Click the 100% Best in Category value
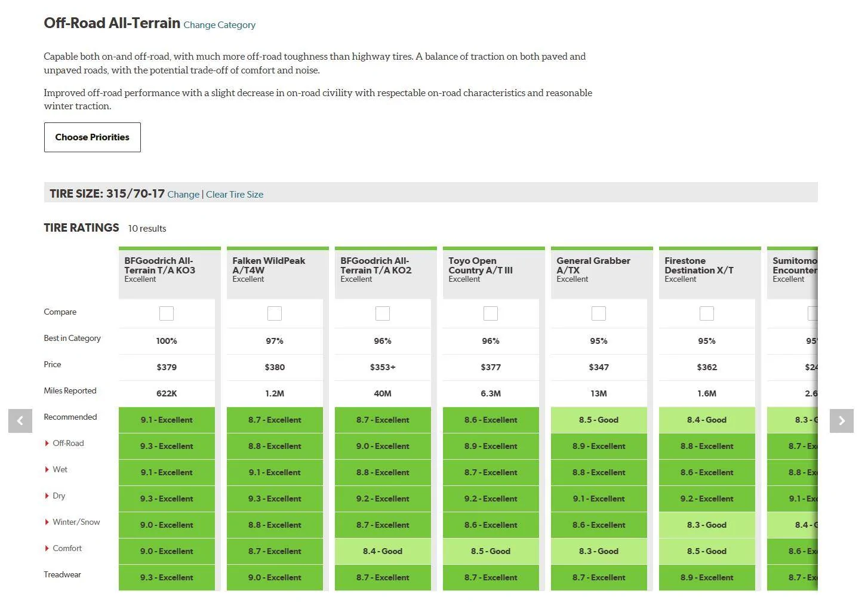 [167, 341]
